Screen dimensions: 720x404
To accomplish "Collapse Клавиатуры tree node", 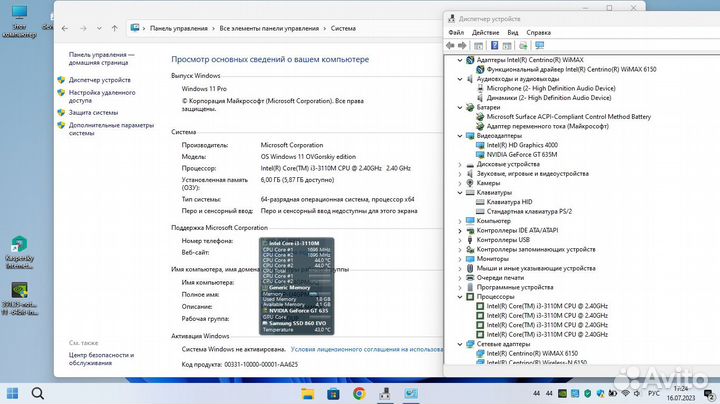I will pos(460,193).
